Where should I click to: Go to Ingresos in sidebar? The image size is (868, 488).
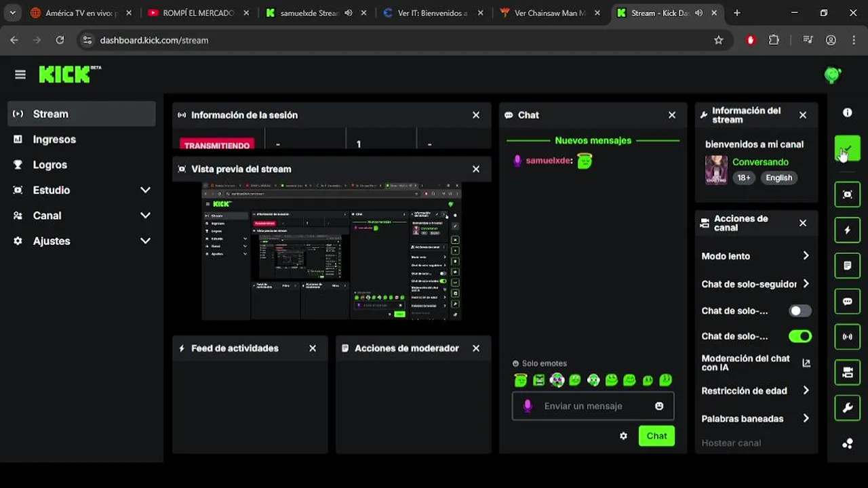[81, 140]
